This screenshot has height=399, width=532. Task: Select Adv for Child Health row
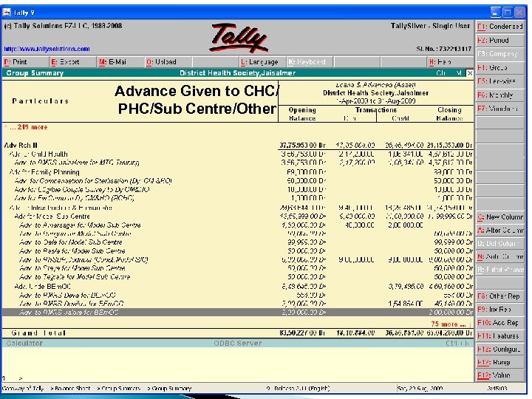pyautogui.click(x=237, y=154)
